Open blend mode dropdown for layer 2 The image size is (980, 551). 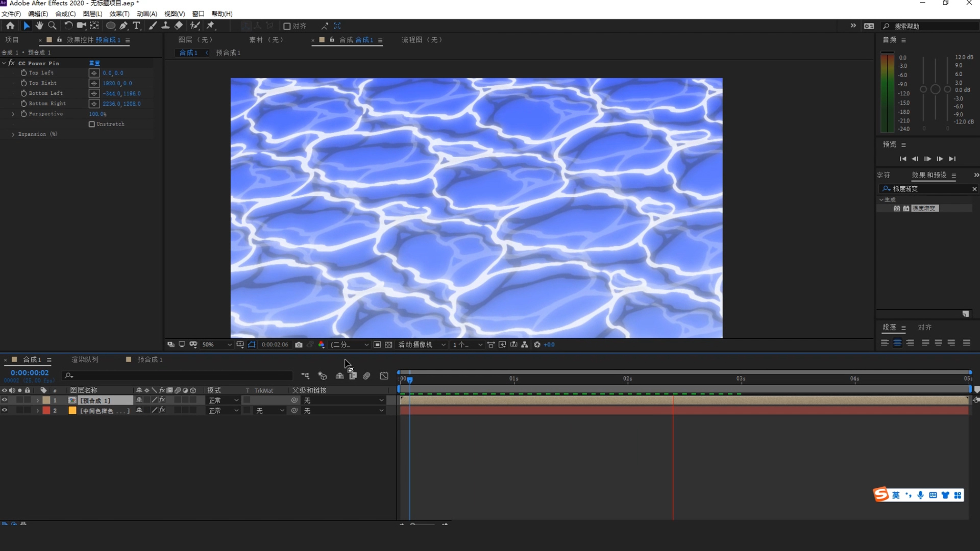(x=223, y=411)
